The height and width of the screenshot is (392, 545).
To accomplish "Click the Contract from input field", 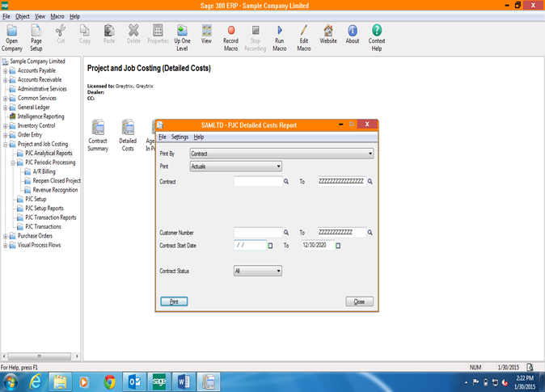I will pos(258,181).
